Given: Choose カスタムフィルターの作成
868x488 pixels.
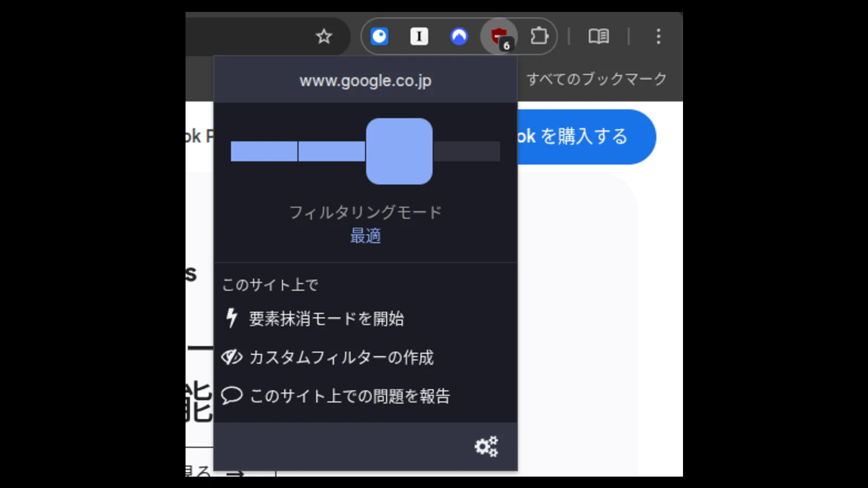Looking at the screenshot, I should 341,357.
